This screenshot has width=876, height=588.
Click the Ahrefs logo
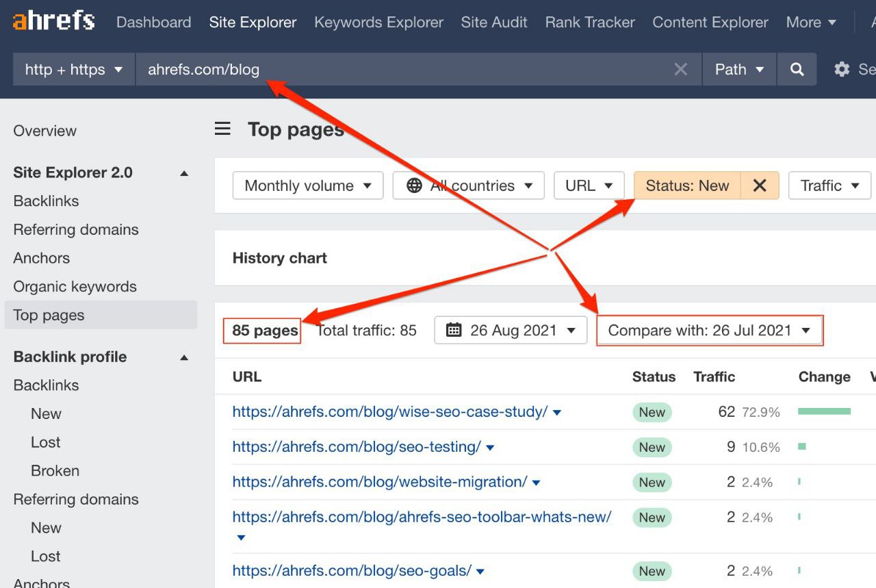(53, 21)
